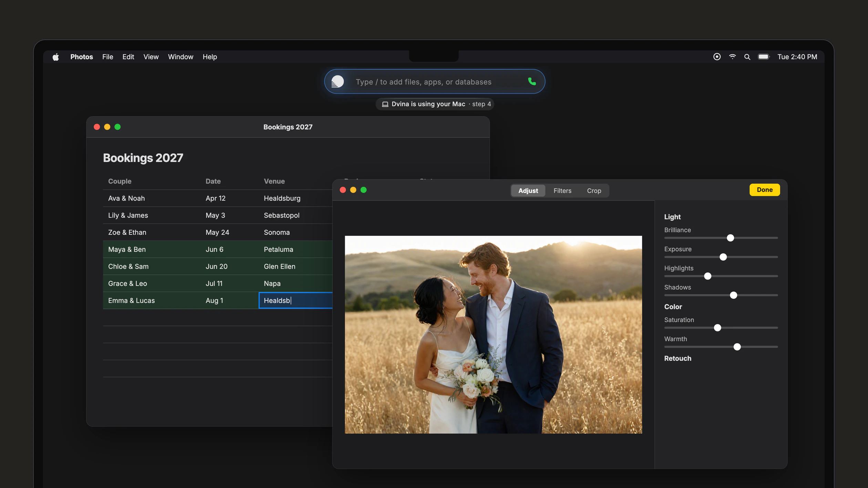
Task: Click the Saturation slider handle
Action: (717, 328)
